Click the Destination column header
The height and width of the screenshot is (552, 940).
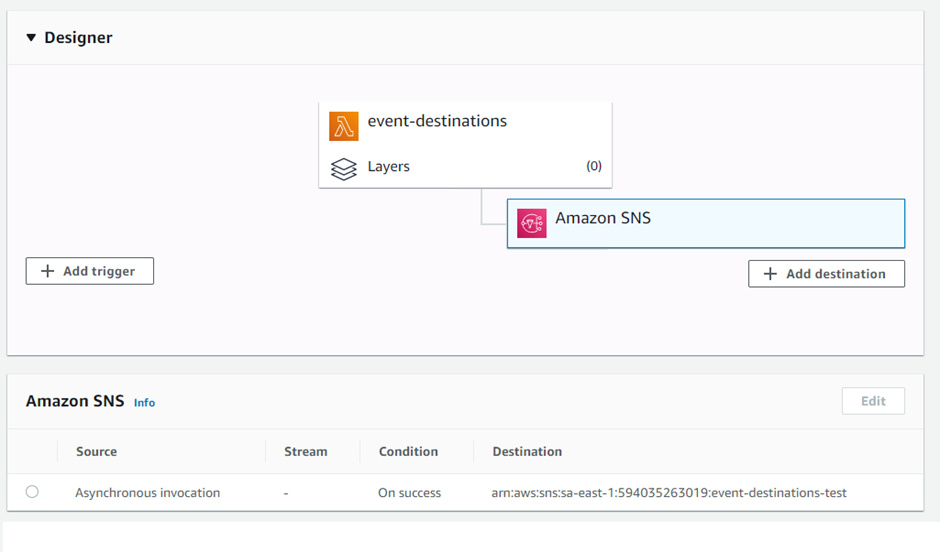point(528,451)
